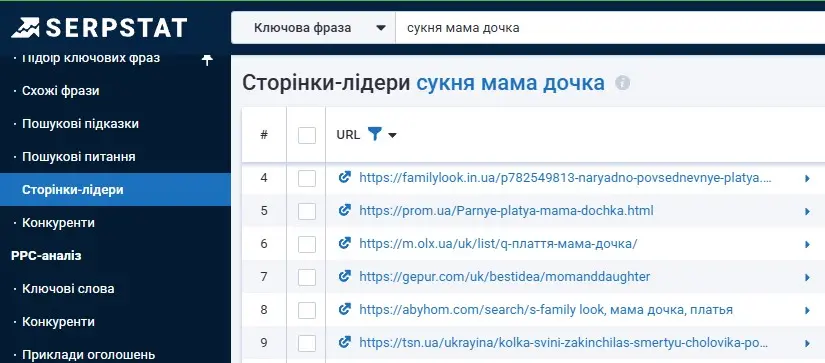The image size is (825, 363).
Task: Open Пошукові підказки sidebar item
Action: (x=81, y=124)
